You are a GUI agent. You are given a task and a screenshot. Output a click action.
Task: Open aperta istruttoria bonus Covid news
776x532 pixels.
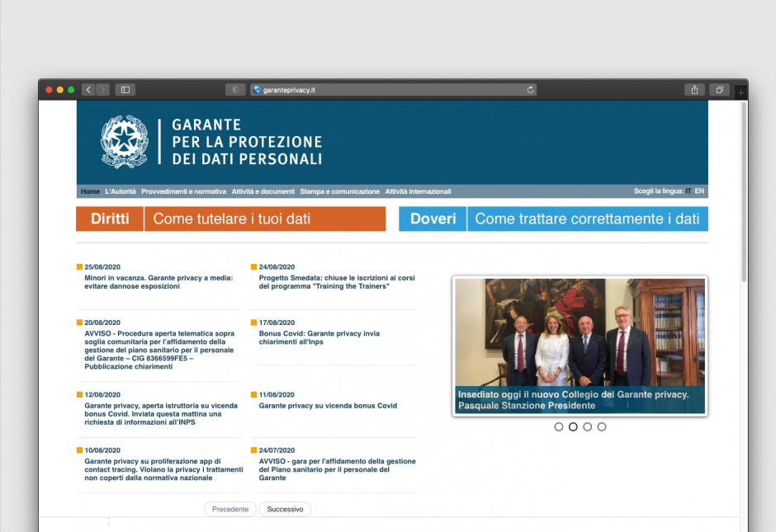[x=161, y=414]
